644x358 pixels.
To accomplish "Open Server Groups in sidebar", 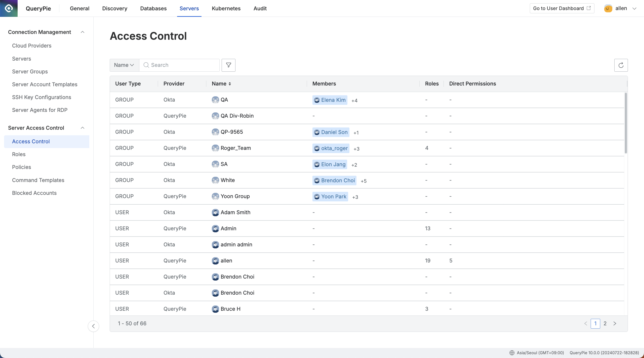I will tap(30, 72).
